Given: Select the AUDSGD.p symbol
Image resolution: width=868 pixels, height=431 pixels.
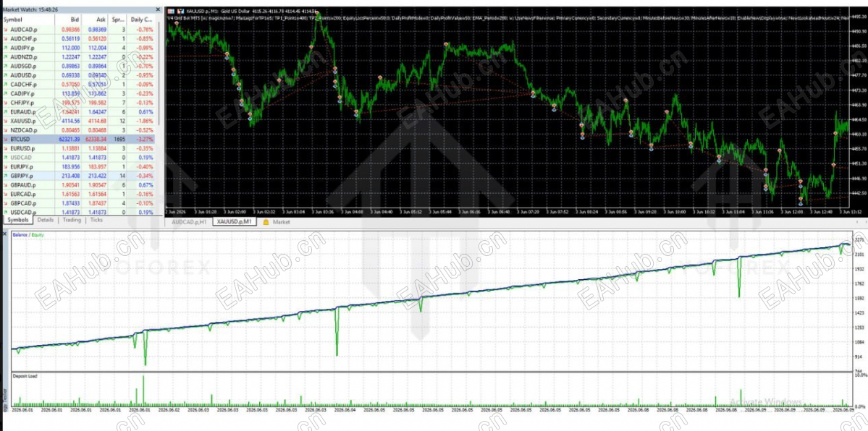Looking at the screenshot, I should coord(24,66).
